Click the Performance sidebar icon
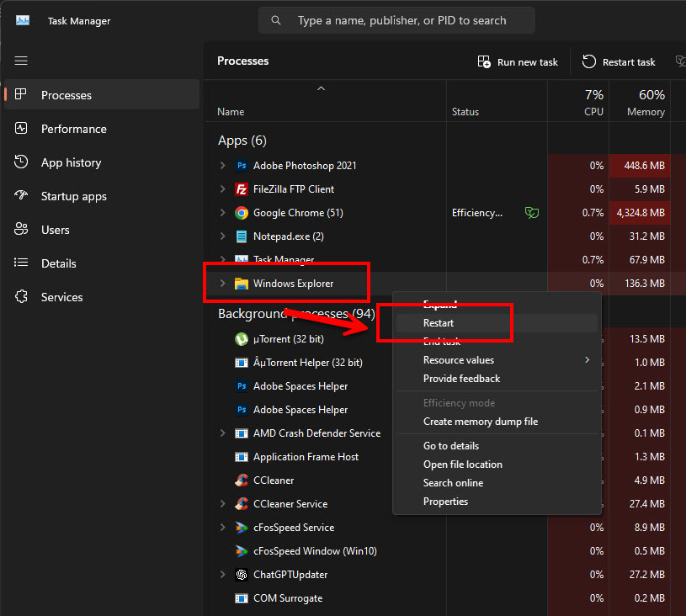686x616 pixels. pyautogui.click(x=21, y=128)
